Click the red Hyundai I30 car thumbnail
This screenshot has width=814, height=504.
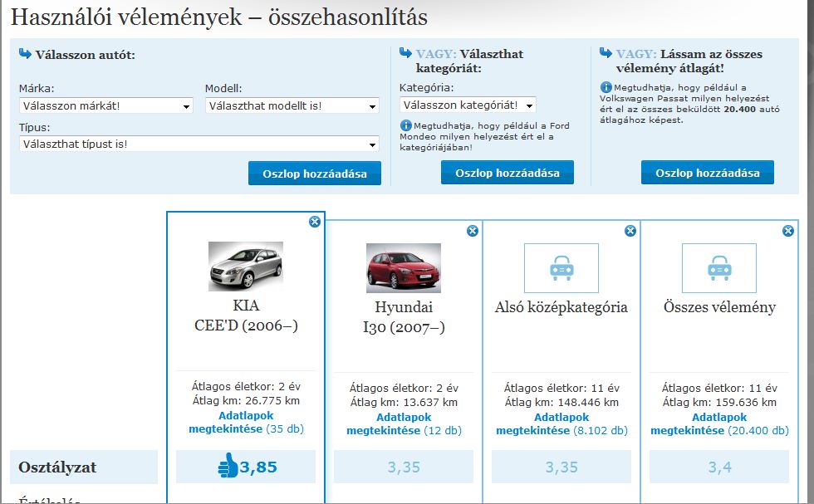[x=403, y=267]
